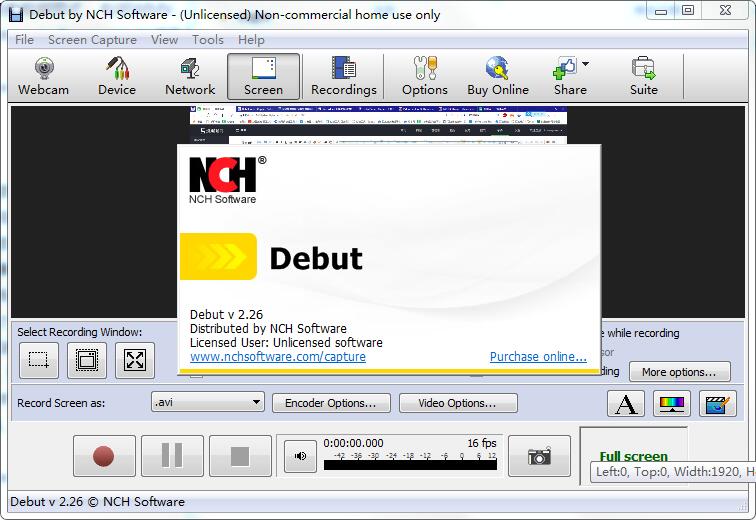Screen dimensions: 756x520
Task: Open the color adjustments tool
Action: pos(671,404)
